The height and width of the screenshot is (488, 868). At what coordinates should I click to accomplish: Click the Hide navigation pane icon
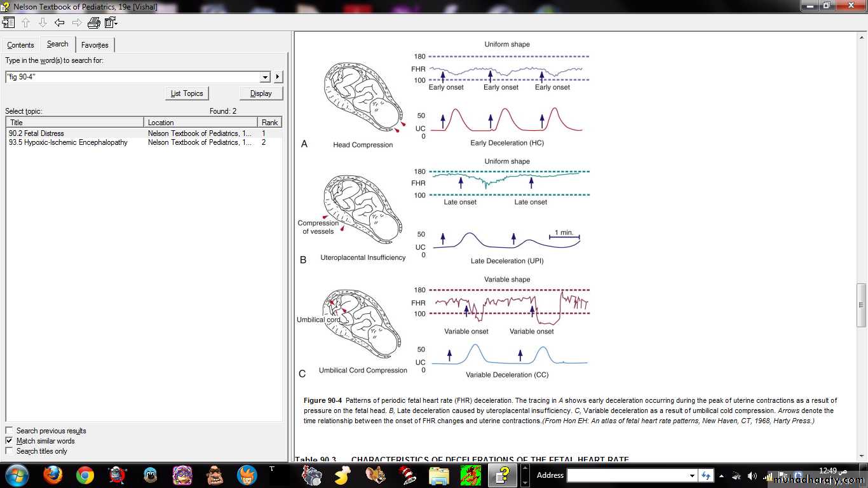(8, 23)
